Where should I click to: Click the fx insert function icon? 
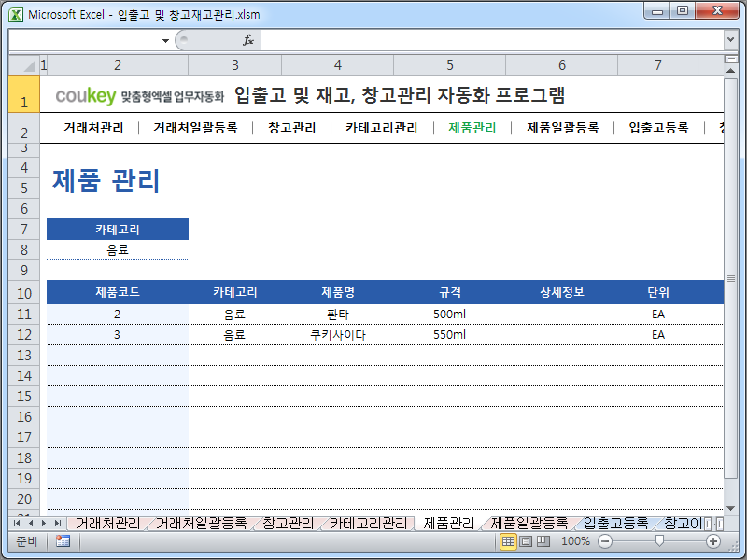pyautogui.click(x=248, y=40)
